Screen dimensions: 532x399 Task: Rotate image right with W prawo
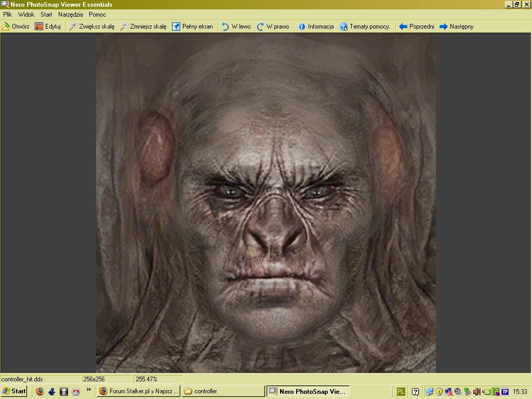pyautogui.click(x=273, y=26)
